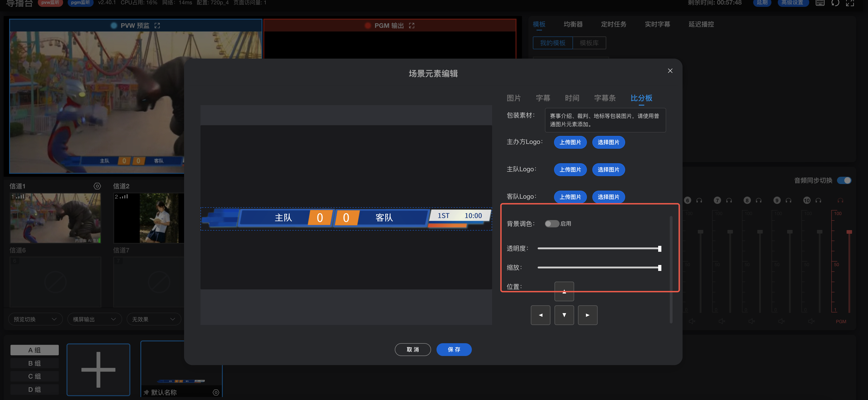Click the 透明度 slider track
Image resolution: width=868 pixels, height=400 pixels.
(x=599, y=249)
